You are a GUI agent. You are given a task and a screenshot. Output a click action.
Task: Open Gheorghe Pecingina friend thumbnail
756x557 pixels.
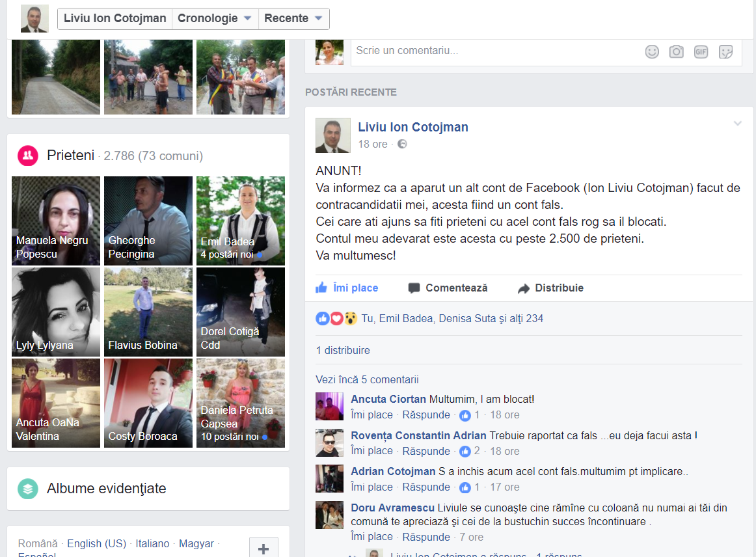click(148, 221)
